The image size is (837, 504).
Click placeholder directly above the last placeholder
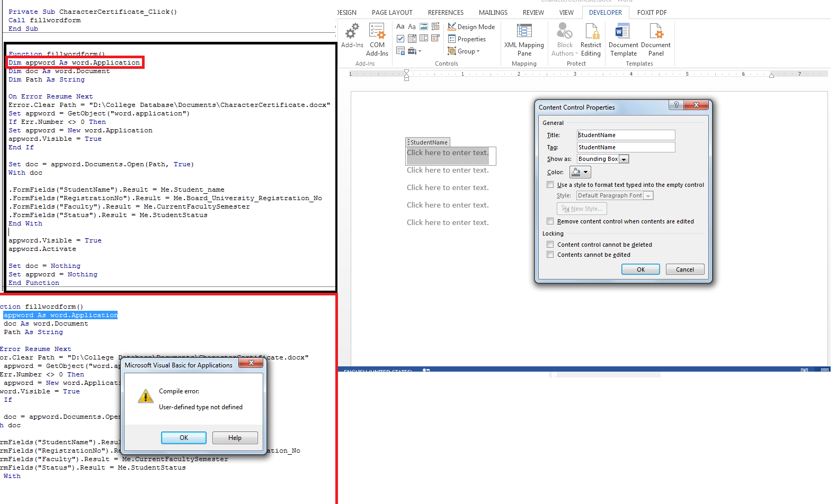(448, 205)
